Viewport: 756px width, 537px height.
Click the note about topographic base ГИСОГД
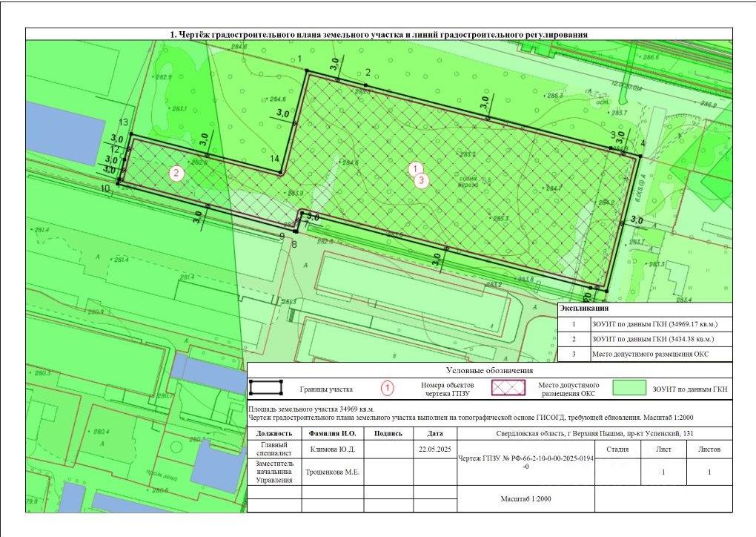(x=471, y=418)
